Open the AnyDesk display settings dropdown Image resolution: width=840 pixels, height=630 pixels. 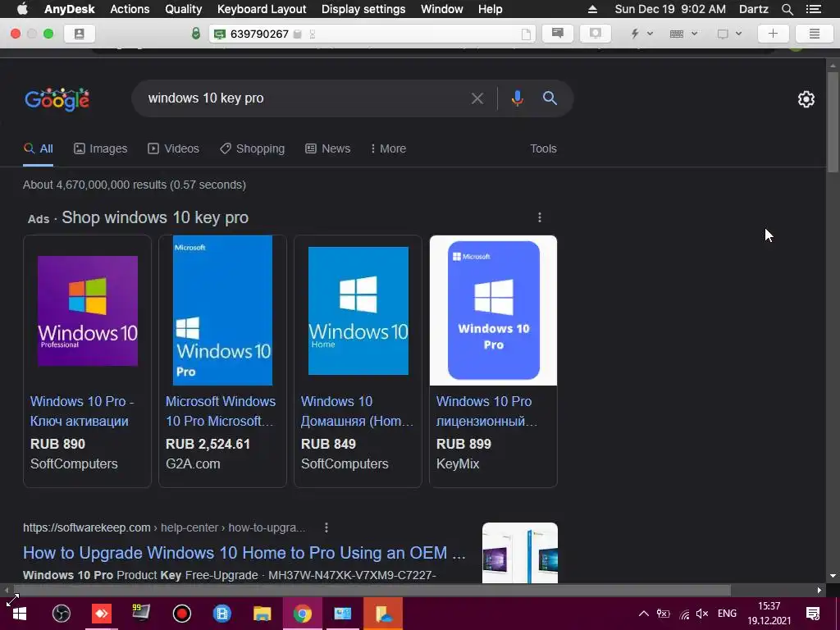tap(729, 34)
